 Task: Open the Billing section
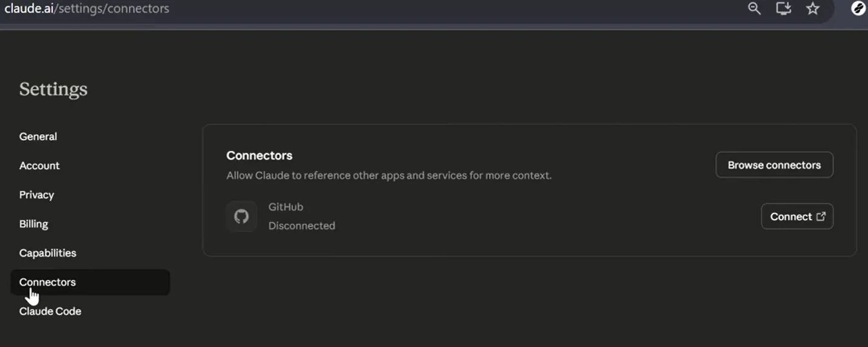point(33,224)
